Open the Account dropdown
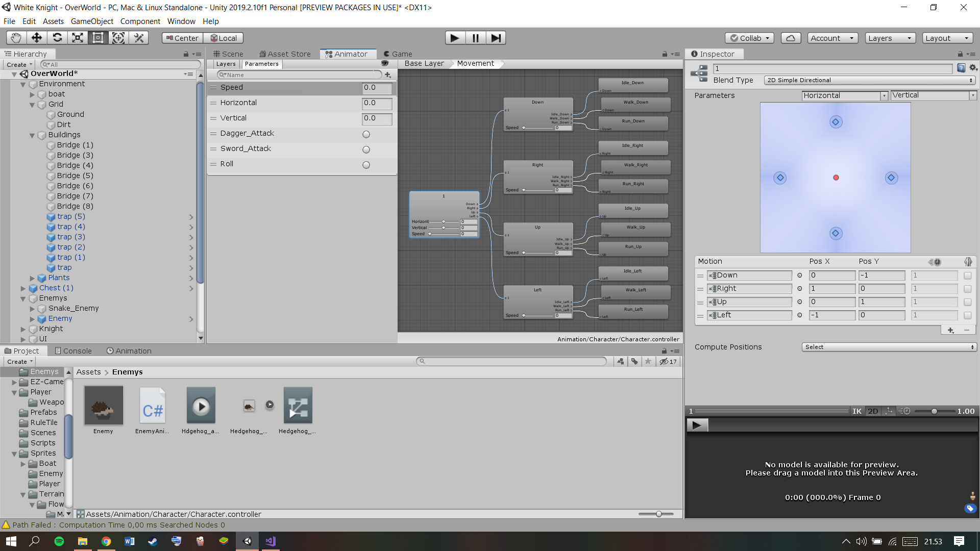 pos(832,38)
